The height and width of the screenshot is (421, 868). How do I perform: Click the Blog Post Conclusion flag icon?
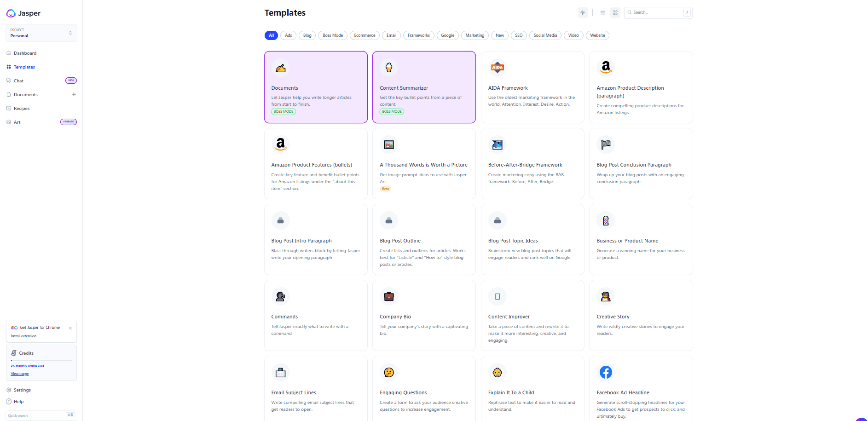pyautogui.click(x=606, y=144)
